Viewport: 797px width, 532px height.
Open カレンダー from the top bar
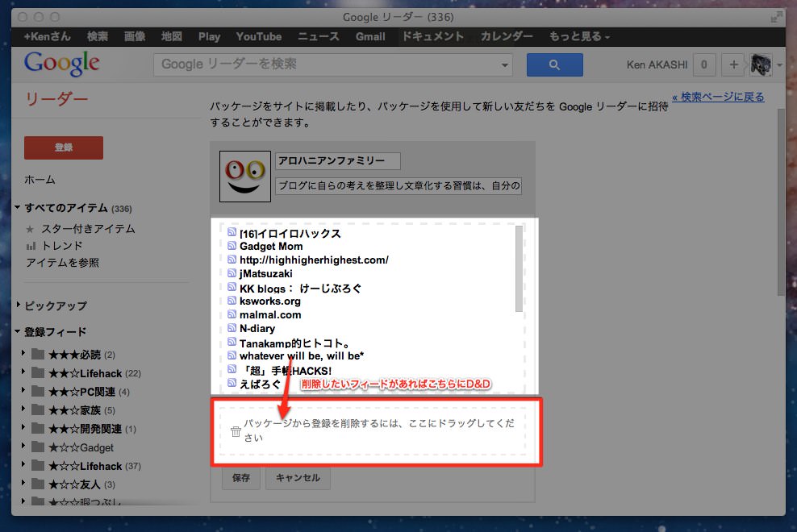click(507, 36)
